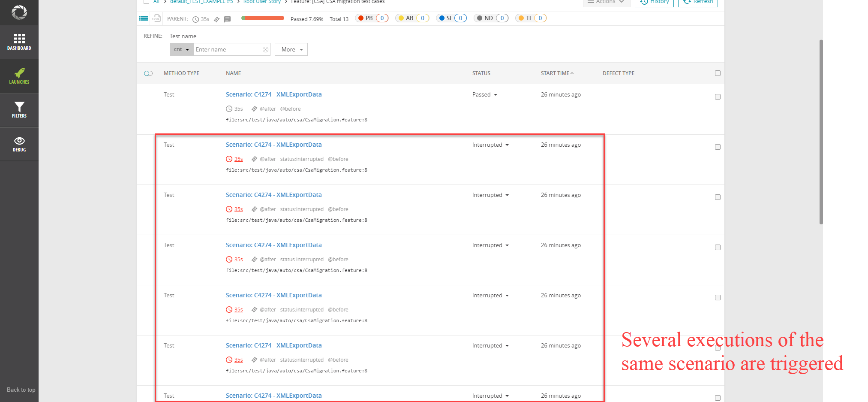Switch to list view using the list icon
Image resolution: width=868 pixels, height=402 pixels.
point(144,18)
